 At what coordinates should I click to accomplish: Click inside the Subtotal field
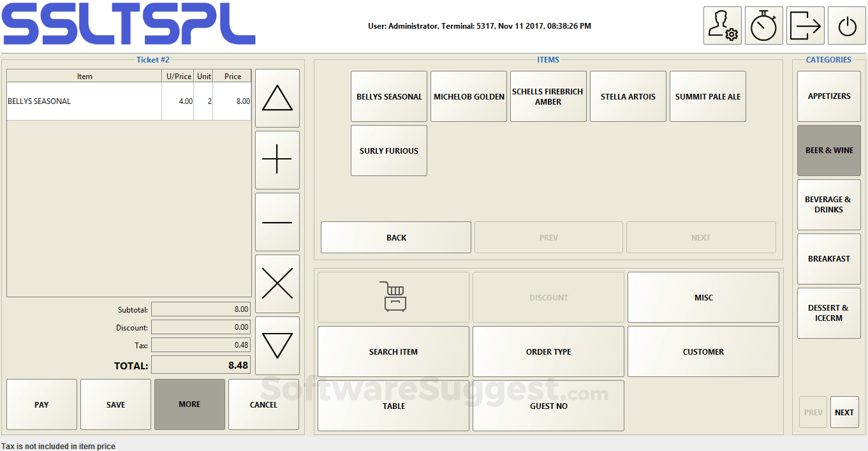coord(201,309)
